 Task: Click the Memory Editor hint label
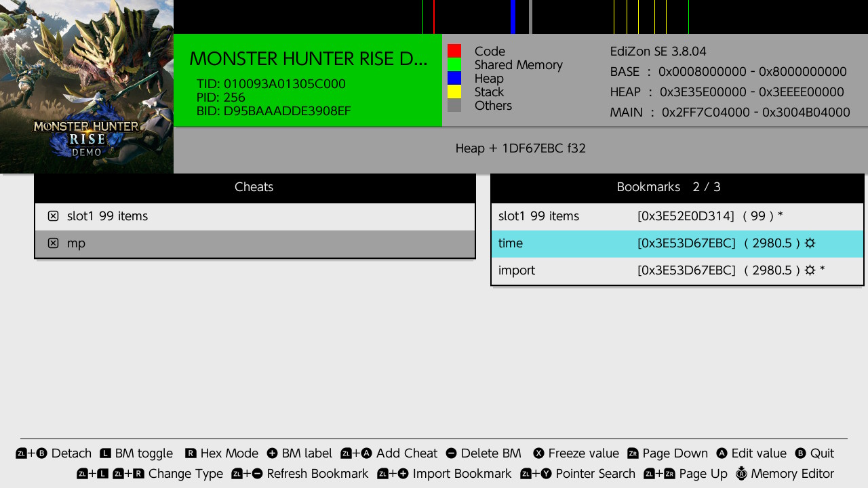pos(793,474)
